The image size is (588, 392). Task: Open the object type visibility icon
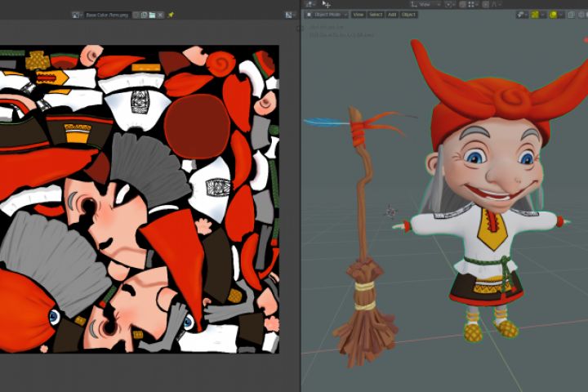click(x=522, y=15)
